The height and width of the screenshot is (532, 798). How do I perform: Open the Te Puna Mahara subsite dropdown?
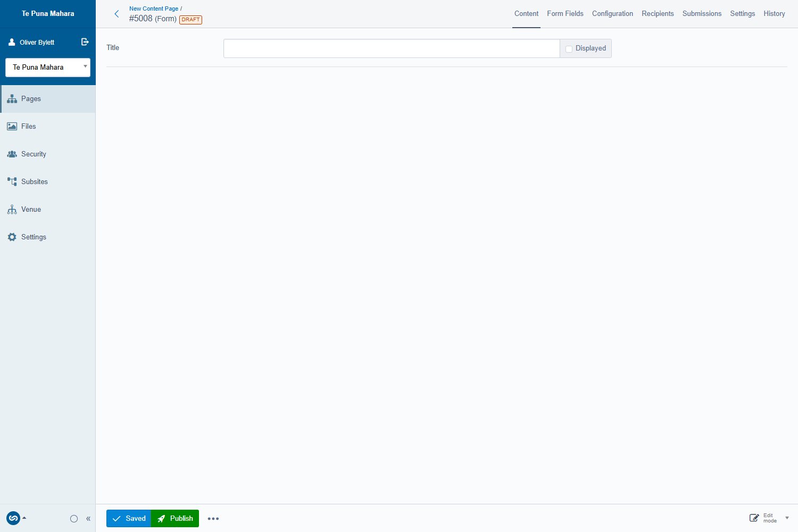tap(48, 68)
